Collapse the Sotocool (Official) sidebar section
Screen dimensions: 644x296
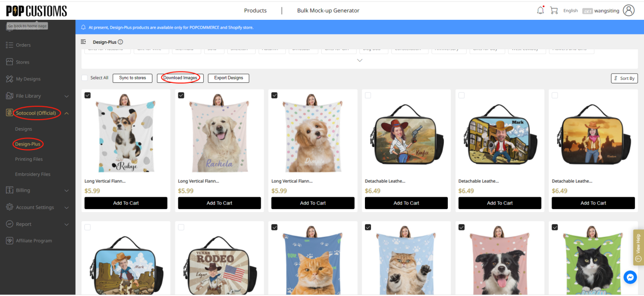(67, 112)
